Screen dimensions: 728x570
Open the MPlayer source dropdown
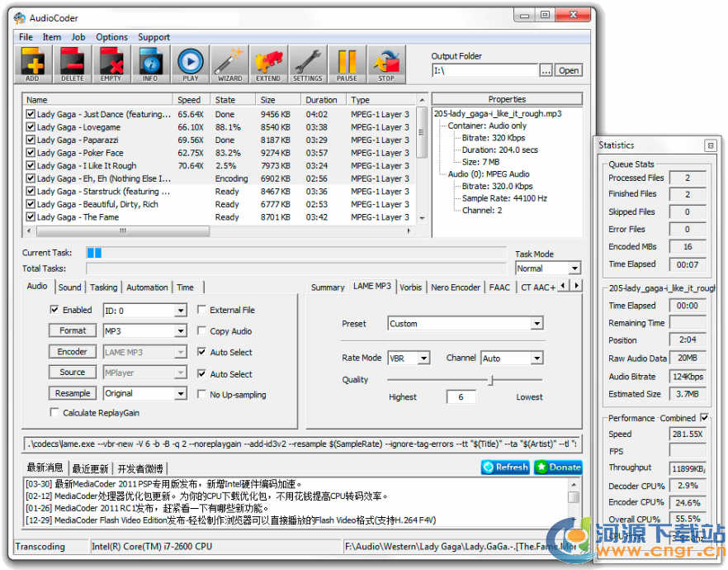[x=180, y=373]
